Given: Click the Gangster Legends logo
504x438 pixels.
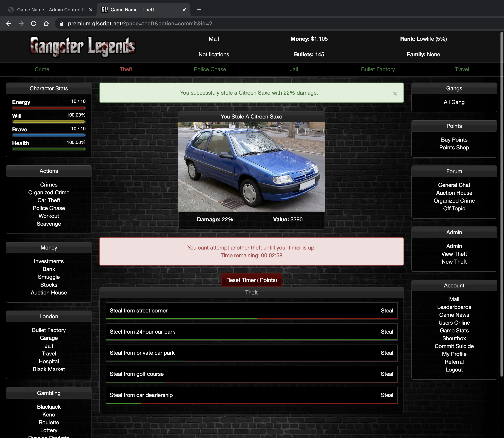Looking at the screenshot, I should [83, 47].
